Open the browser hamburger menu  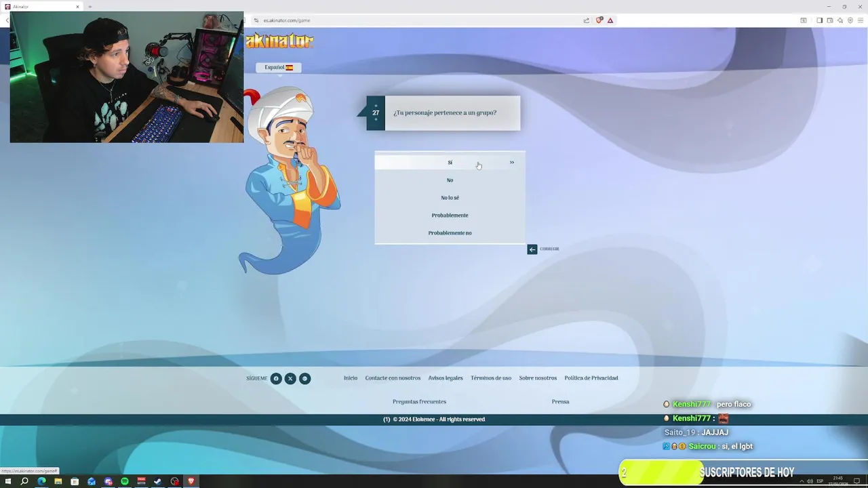click(x=861, y=20)
